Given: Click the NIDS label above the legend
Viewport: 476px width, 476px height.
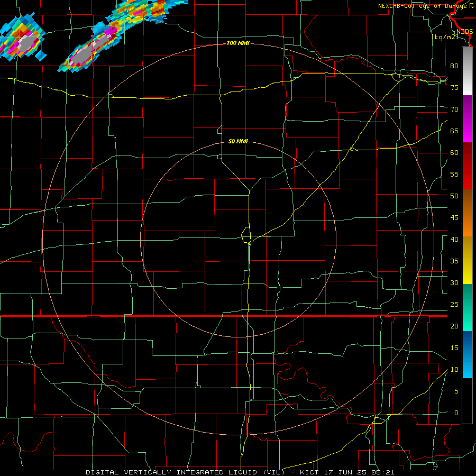Looking at the screenshot, I should click(464, 32).
